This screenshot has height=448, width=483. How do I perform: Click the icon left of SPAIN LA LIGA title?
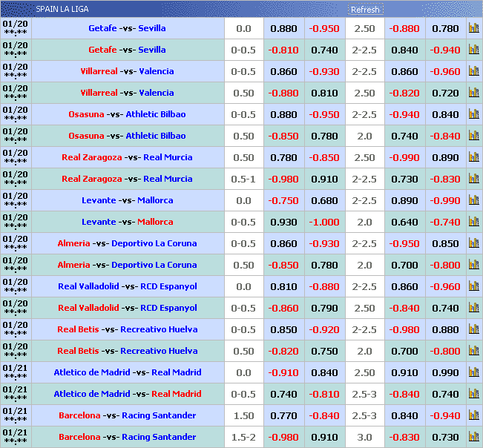(15, 10)
